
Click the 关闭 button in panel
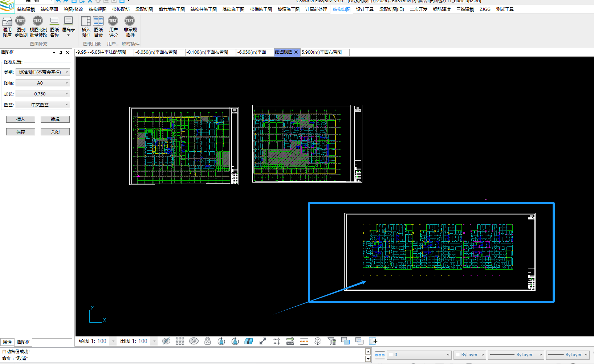tap(55, 132)
